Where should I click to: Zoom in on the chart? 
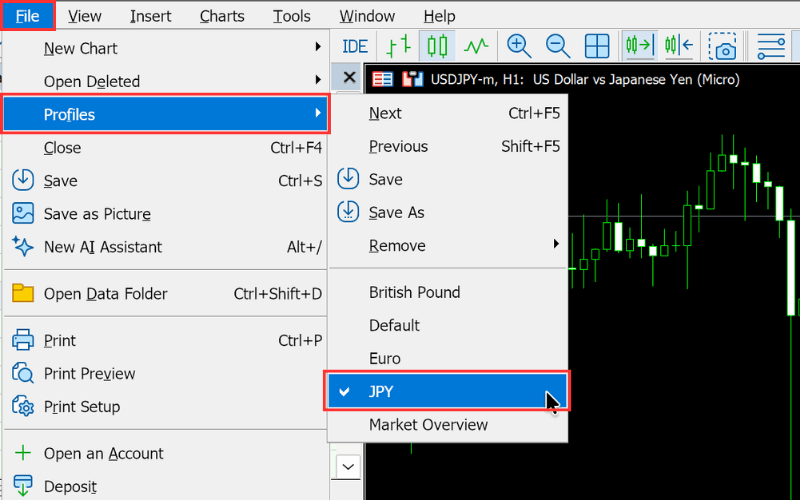(519, 46)
